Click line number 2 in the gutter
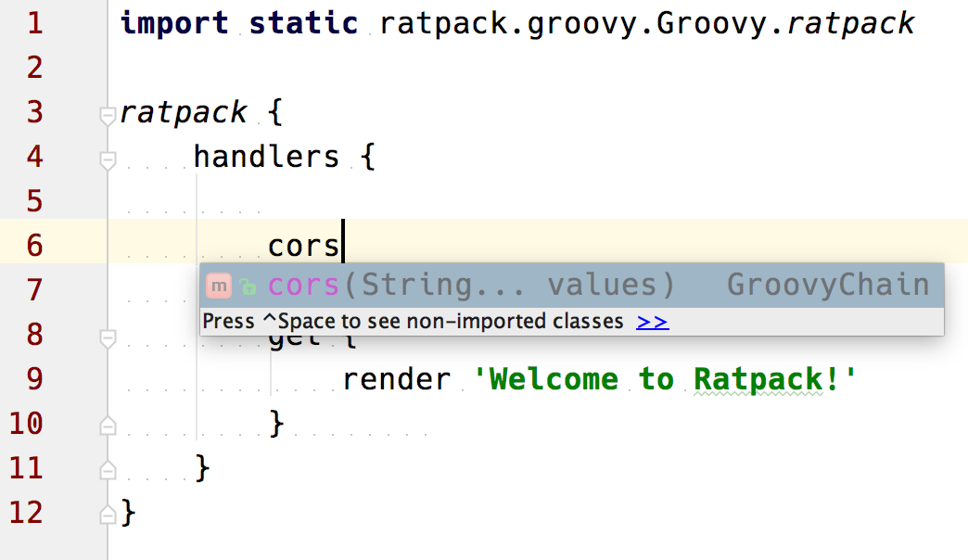 [x=35, y=68]
